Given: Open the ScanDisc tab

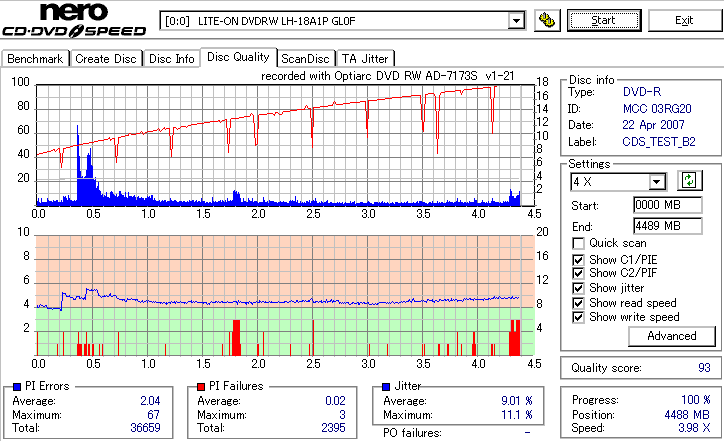Looking at the screenshot, I should pyautogui.click(x=305, y=59).
